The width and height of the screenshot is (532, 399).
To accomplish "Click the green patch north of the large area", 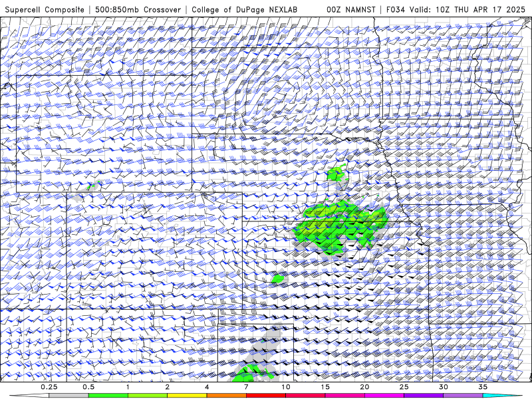I will pos(336,173).
